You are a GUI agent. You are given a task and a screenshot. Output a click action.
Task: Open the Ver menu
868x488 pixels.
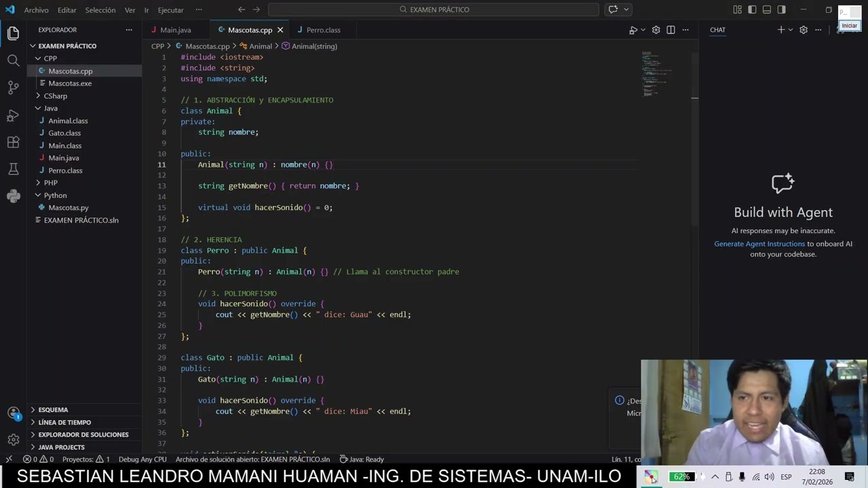click(x=130, y=10)
